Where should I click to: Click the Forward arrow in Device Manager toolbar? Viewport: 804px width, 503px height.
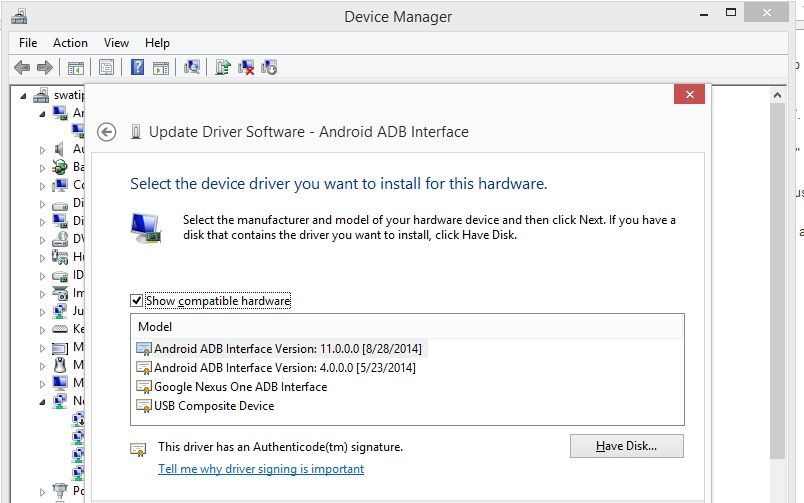[x=44, y=68]
